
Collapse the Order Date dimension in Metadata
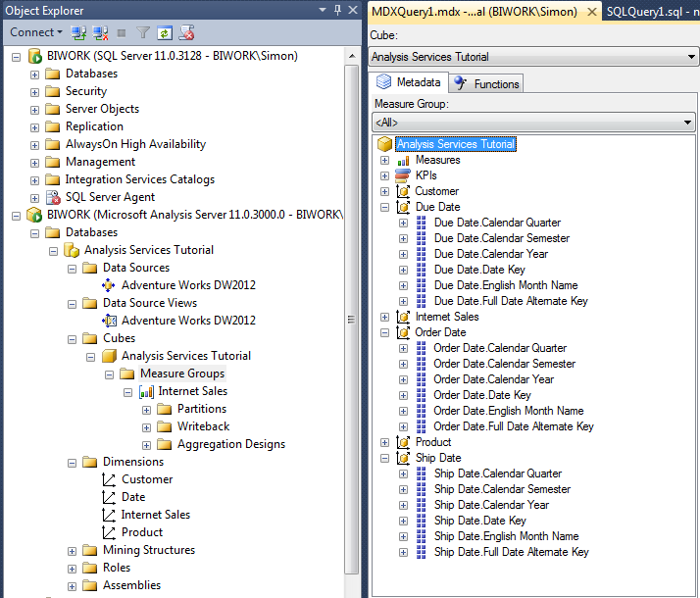385,332
